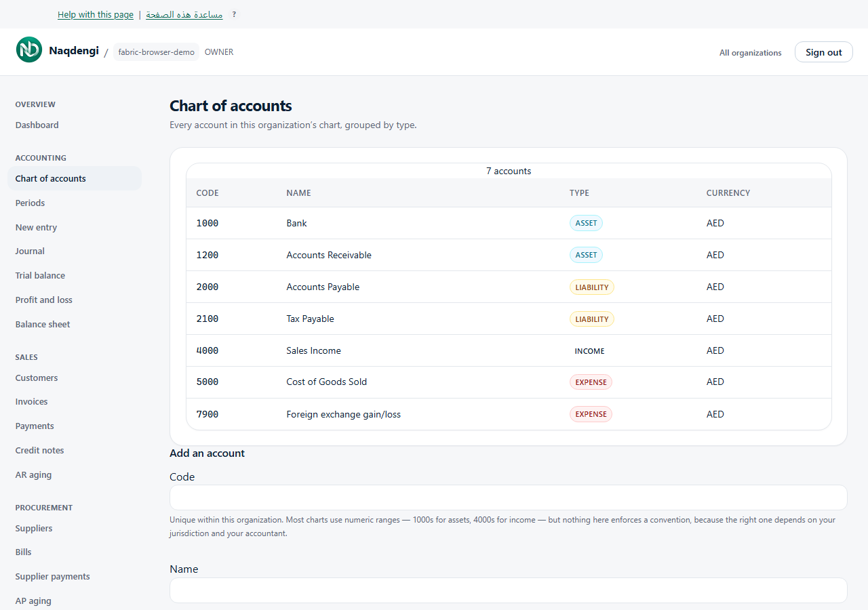The image size is (868, 610).
Task: Open Credit notes in the sidebar
Action: (x=40, y=450)
